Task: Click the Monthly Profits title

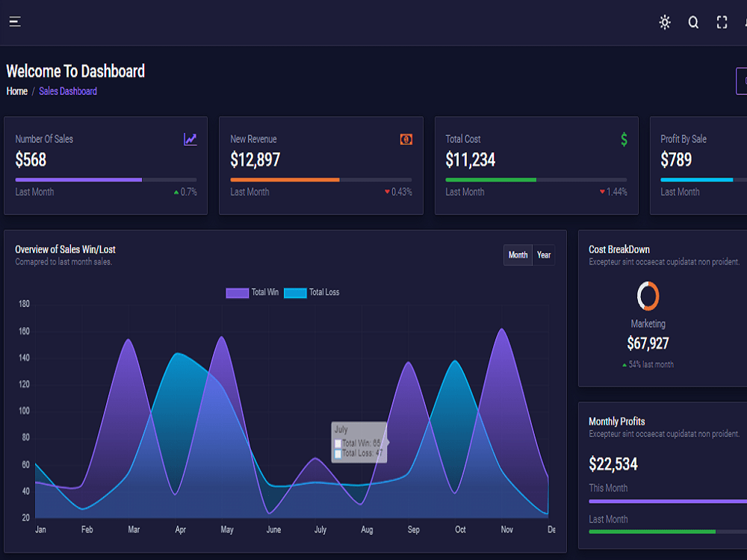Action: [616, 421]
